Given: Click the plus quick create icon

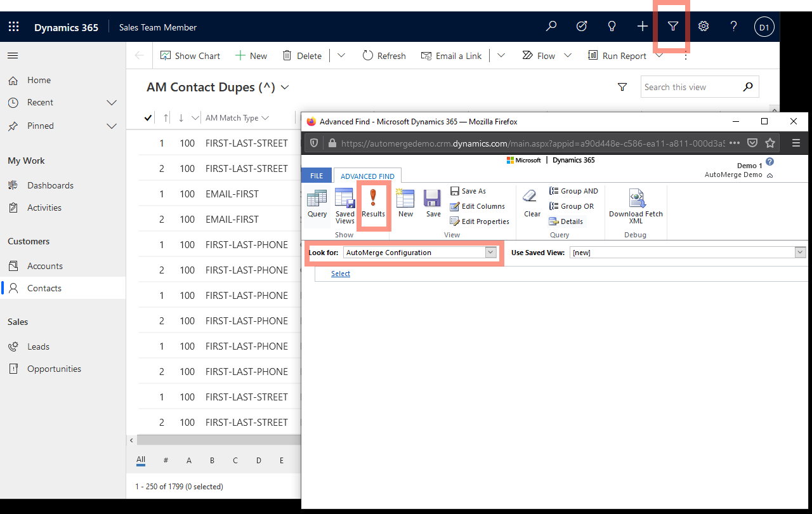Looking at the screenshot, I should pos(643,27).
